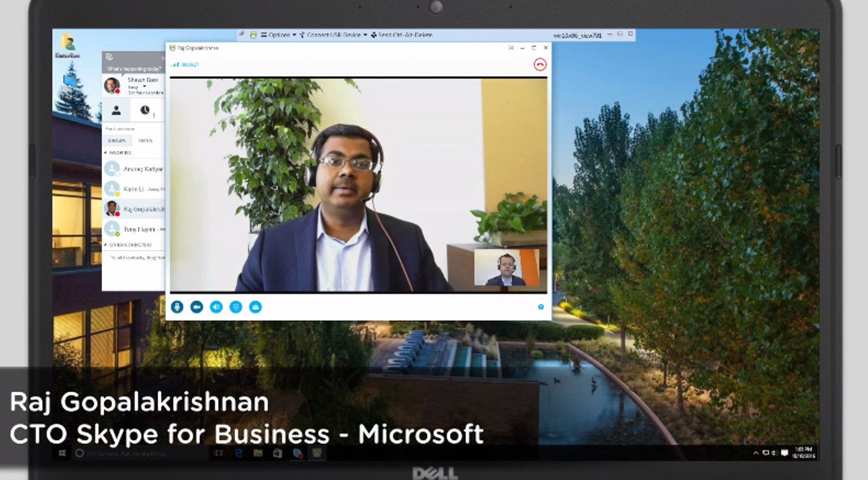Click Raj Gopalakrishnan's contact photo

click(112, 208)
